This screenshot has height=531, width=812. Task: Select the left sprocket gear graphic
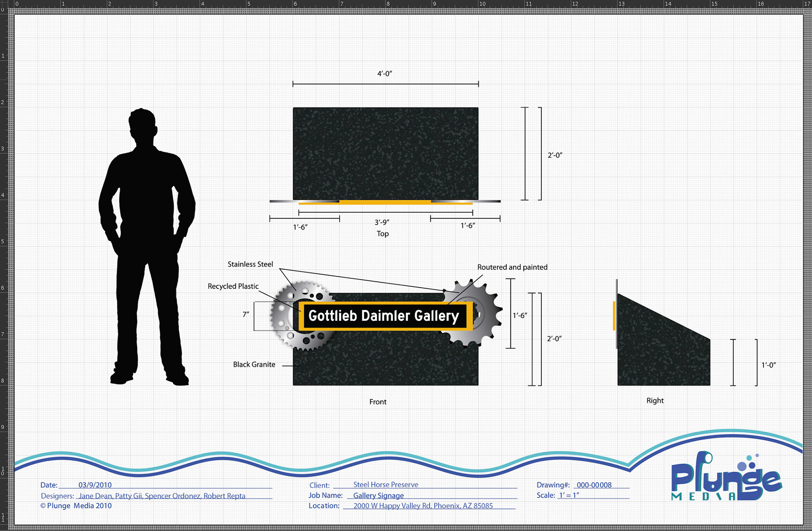click(303, 316)
